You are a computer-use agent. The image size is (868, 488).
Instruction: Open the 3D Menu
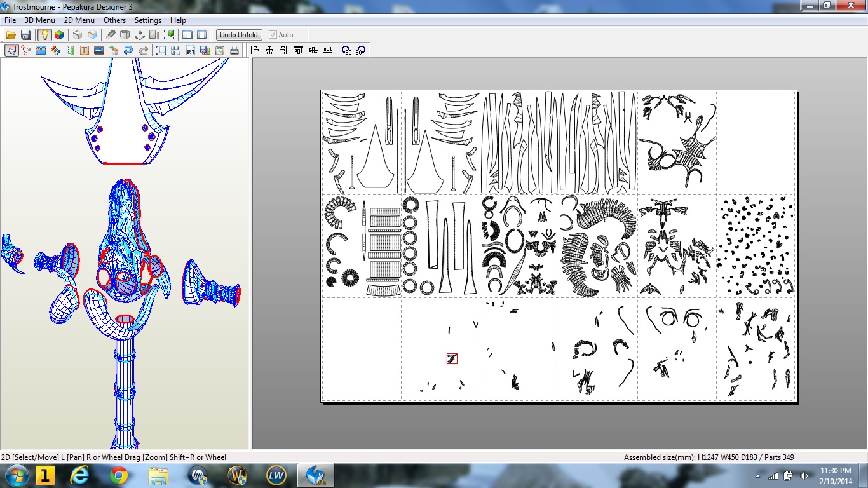point(40,20)
